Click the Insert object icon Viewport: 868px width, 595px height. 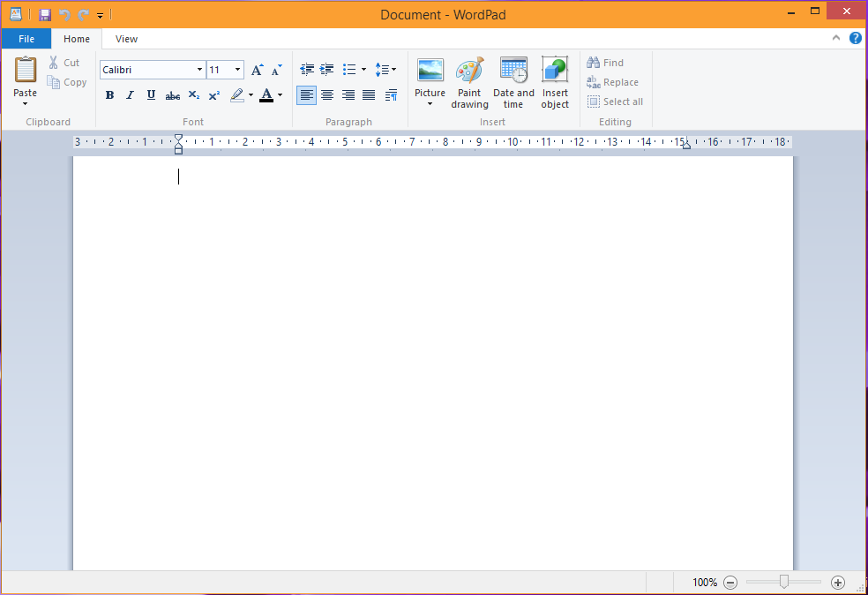click(x=555, y=82)
